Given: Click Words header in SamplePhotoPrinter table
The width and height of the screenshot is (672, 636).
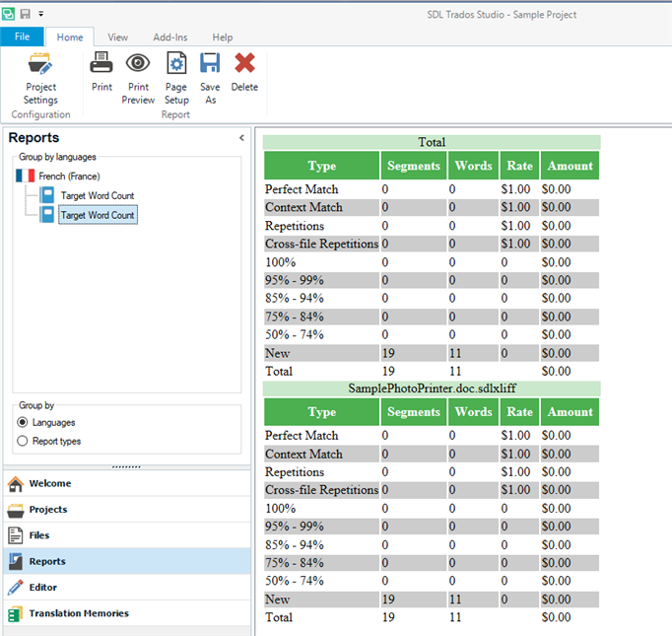Looking at the screenshot, I should pos(474,412).
